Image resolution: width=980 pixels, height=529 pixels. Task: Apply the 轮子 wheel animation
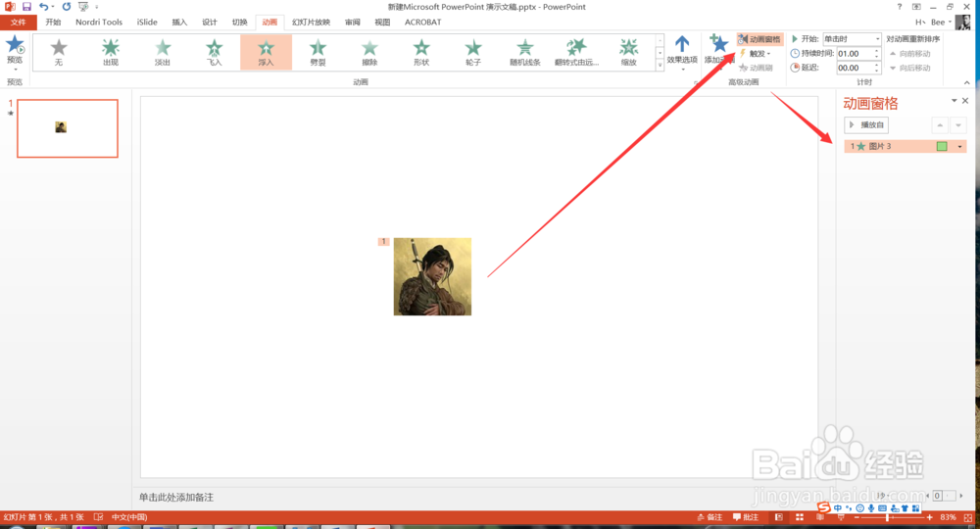click(x=473, y=52)
